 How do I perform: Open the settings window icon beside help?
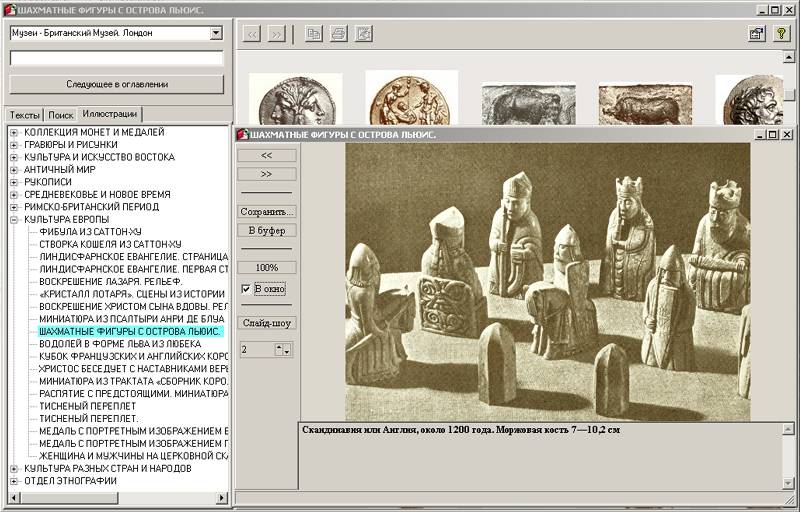[757, 34]
